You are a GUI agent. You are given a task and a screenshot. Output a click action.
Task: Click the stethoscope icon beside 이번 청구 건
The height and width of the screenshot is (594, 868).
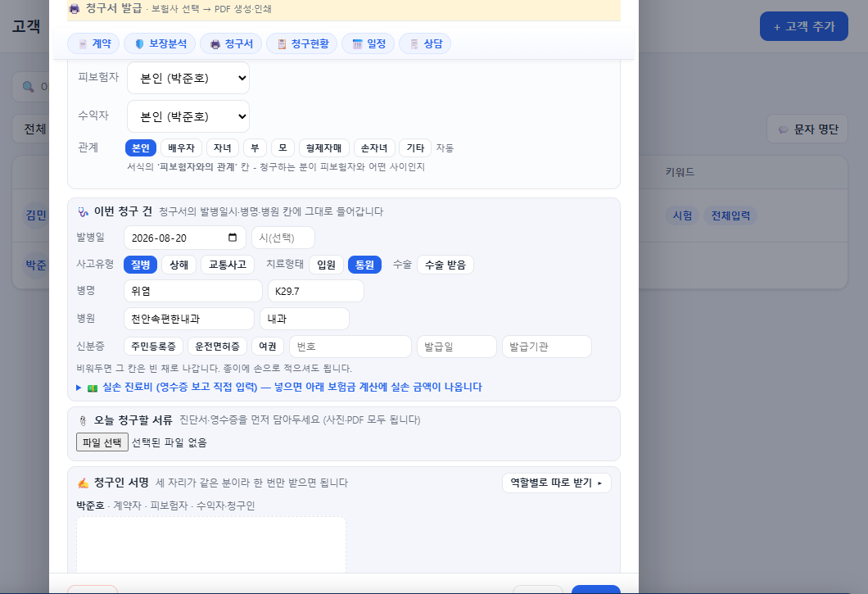[x=84, y=211]
